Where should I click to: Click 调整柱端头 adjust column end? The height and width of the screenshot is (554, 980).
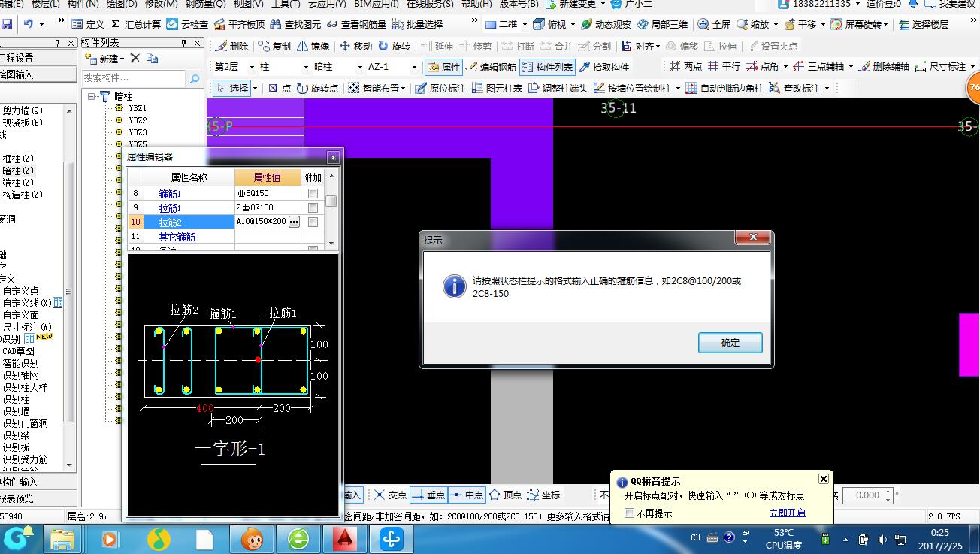[558, 88]
